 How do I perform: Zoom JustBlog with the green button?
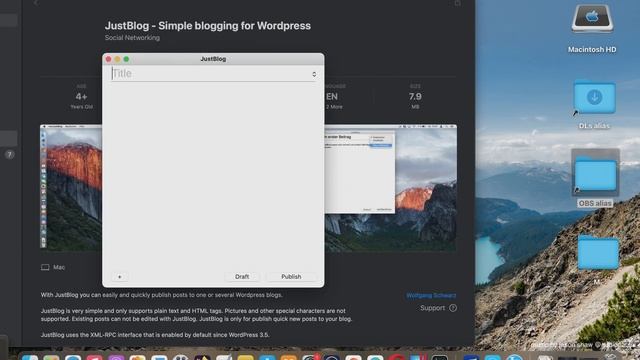[x=127, y=59]
